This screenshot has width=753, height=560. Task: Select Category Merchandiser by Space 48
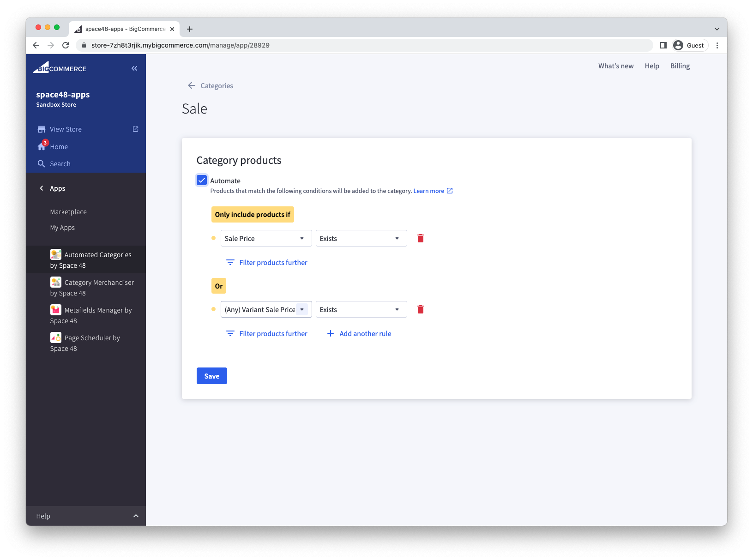coord(86,287)
